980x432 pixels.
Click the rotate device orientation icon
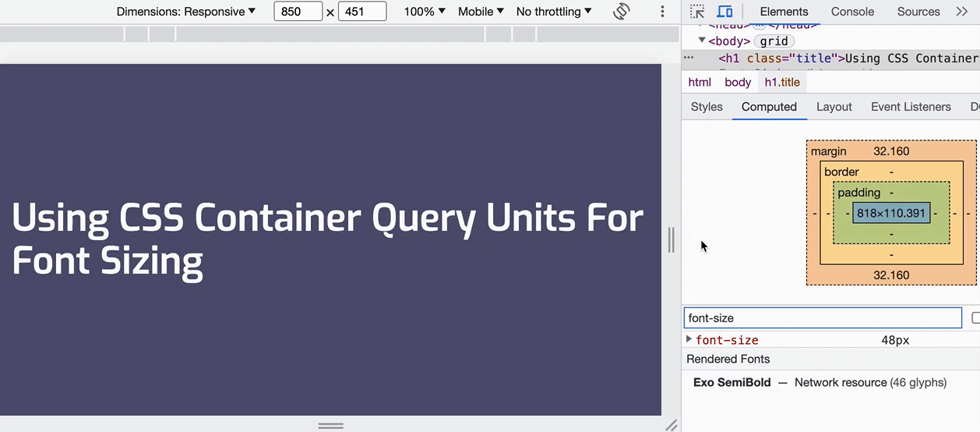tap(621, 12)
